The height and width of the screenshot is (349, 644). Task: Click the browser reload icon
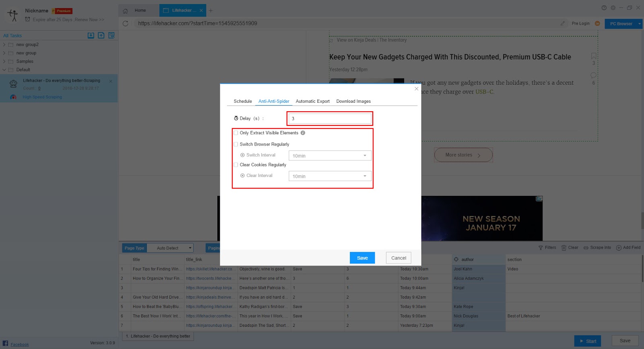[126, 23]
